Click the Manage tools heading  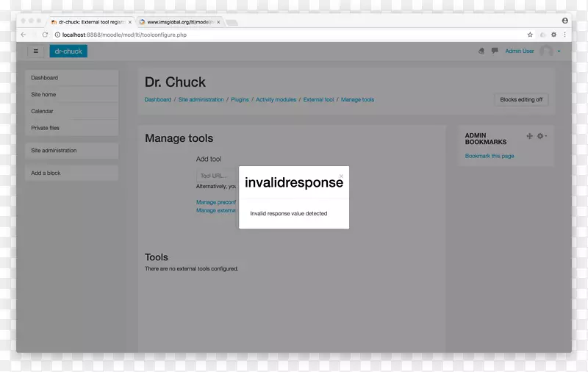[x=179, y=138]
